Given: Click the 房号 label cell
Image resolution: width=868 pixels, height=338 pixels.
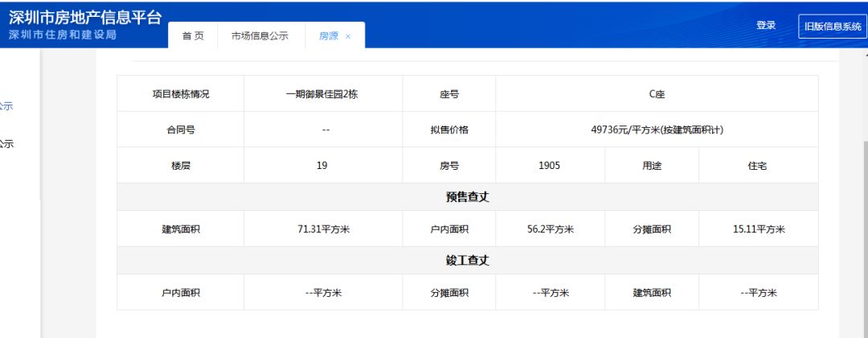Looking at the screenshot, I should tap(449, 165).
